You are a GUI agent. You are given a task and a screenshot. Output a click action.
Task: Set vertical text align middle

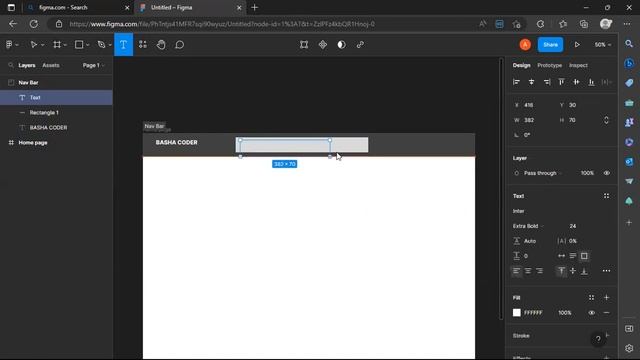coord(573,271)
